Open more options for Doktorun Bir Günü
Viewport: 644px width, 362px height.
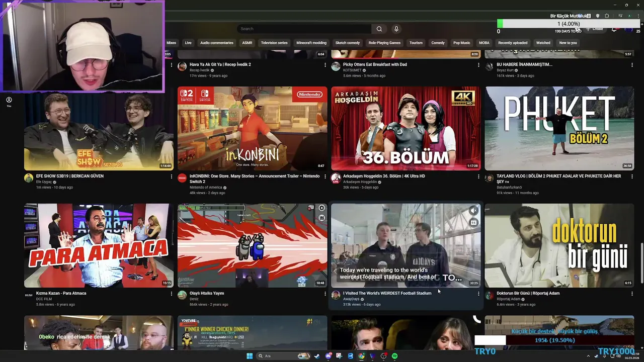coord(632,294)
